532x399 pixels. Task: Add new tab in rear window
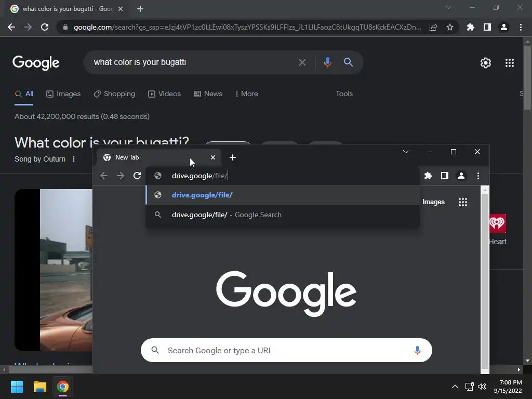pyautogui.click(x=140, y=9)
